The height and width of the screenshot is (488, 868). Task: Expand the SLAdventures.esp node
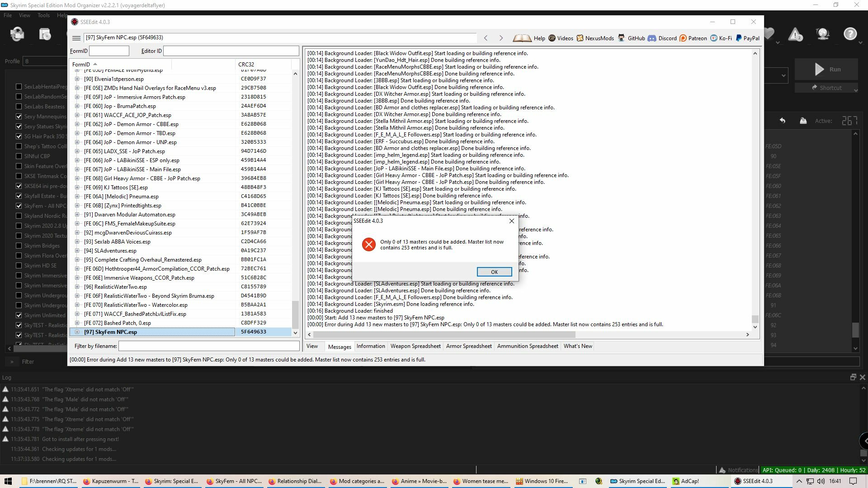pyautogui.click(x=77, y=251)
